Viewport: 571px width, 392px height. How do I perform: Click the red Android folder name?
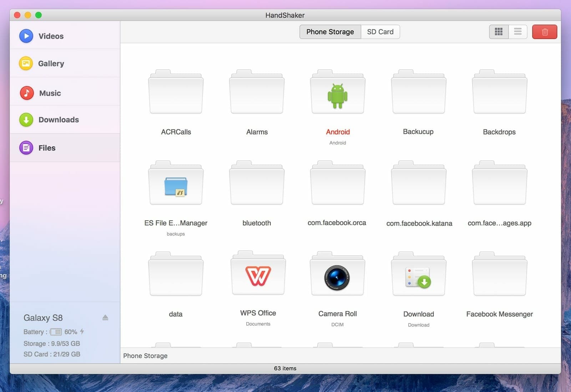click(x=338, y=132)
